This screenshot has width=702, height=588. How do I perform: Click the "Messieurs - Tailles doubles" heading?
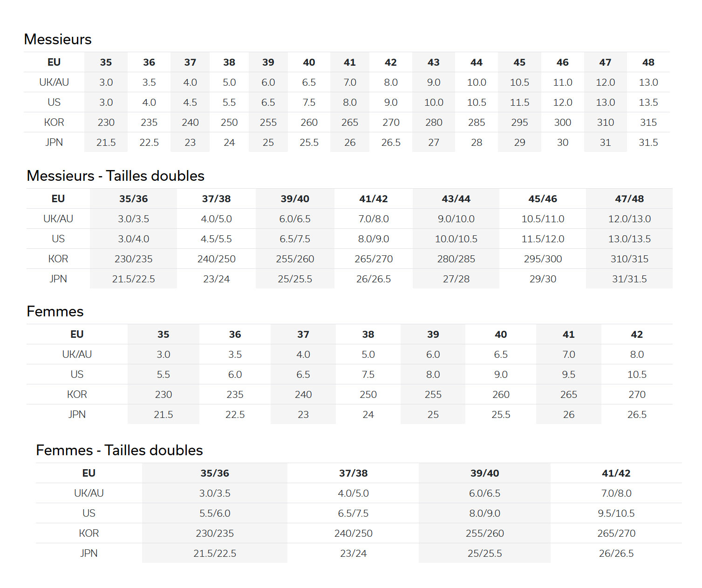[x=116, y=176]
